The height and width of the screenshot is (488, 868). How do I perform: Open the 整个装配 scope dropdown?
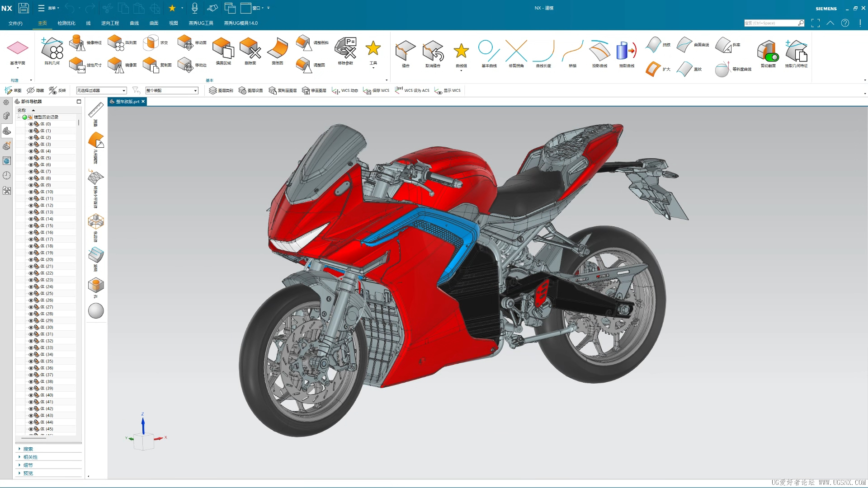pyautogui.click(x=172, y=90)
